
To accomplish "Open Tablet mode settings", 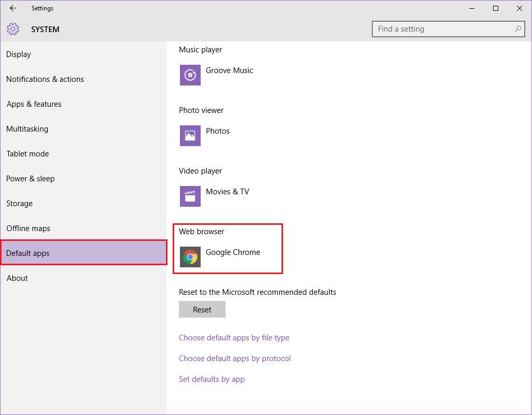I will tap(83, 153).
